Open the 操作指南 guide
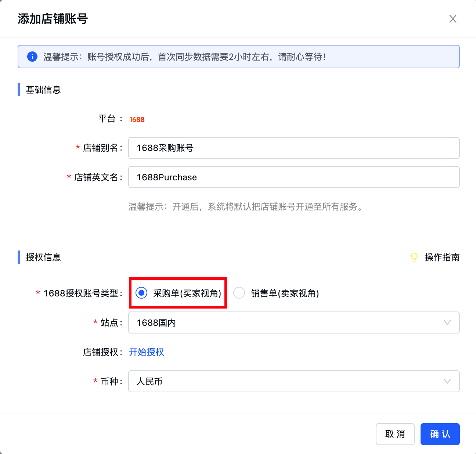Image resolution: width=476 pixels, height=454 pixels. (x=442, y=257)
